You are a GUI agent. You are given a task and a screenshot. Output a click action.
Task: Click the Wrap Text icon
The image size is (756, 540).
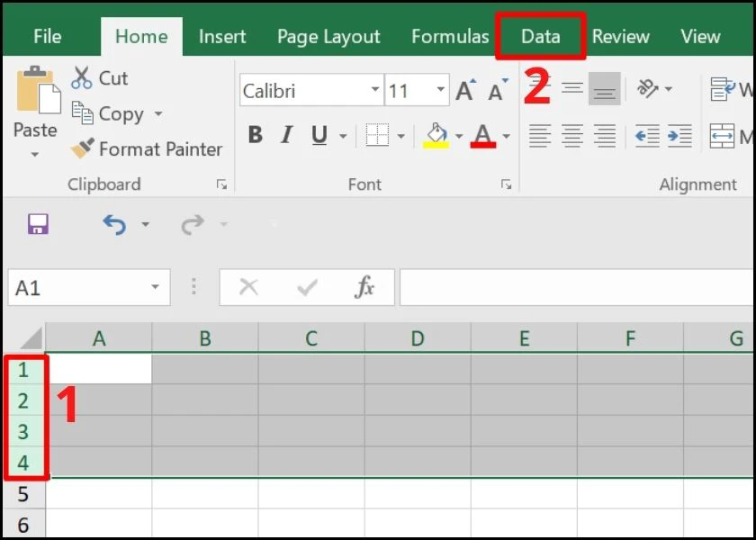[x=722, y=89]
